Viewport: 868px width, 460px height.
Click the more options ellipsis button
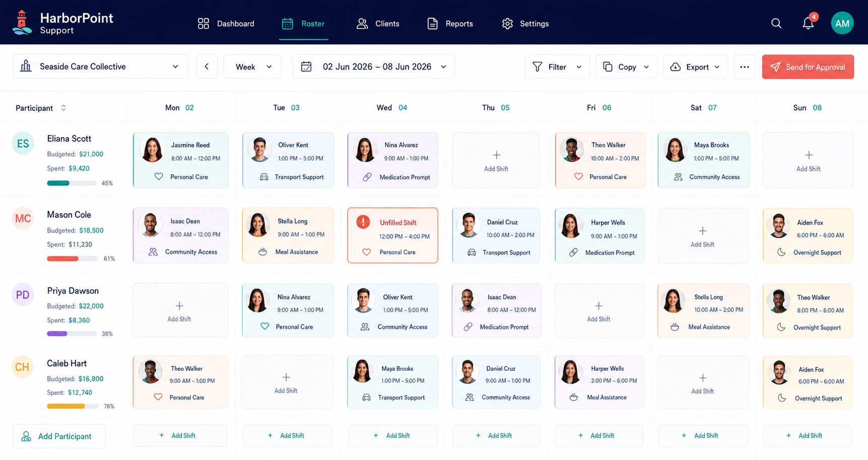(745, 67)
